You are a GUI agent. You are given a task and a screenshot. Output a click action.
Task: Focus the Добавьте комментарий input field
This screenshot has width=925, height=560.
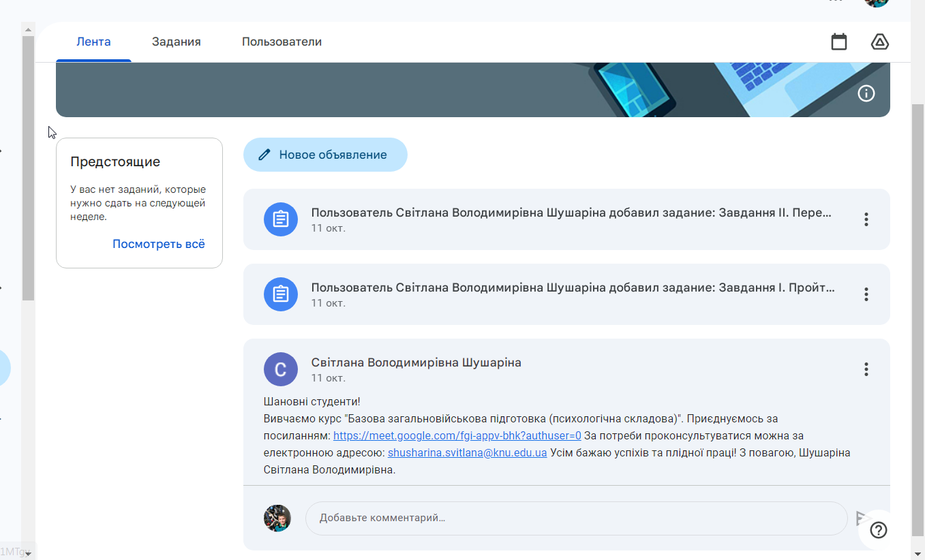[x=576, y=518]
